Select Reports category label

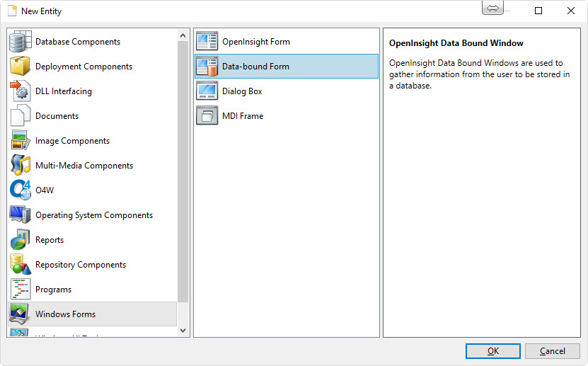pyautogui.click(x=50, y=240)
